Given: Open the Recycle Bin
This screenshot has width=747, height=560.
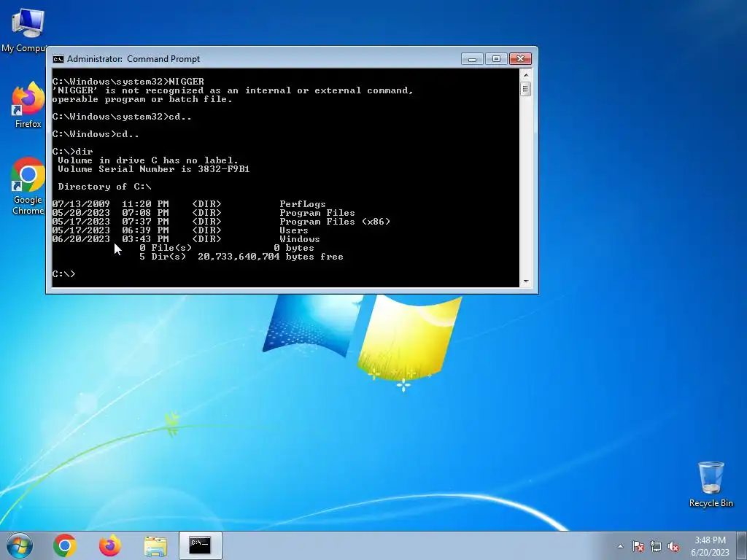Looking at the screenshot, I should point(711,484).
